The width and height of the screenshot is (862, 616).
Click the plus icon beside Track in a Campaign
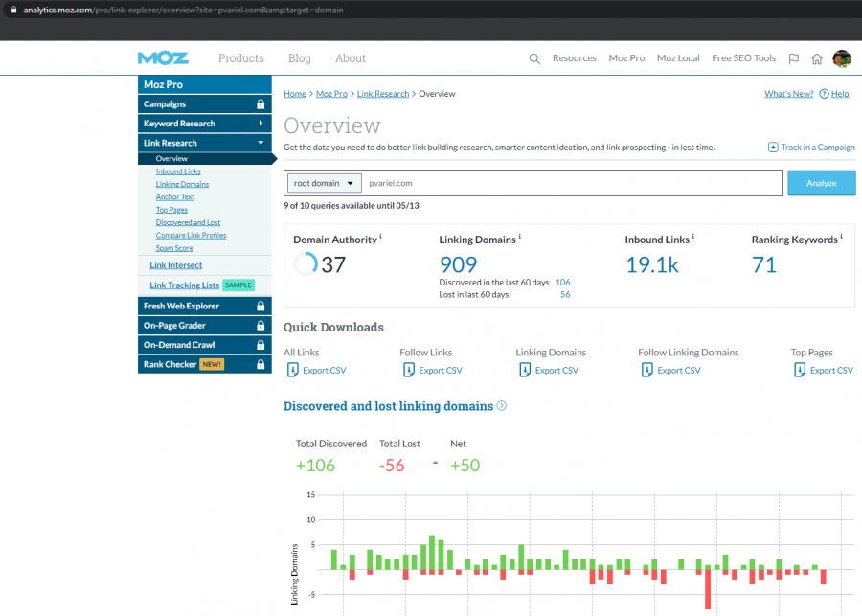coord(773,147)
